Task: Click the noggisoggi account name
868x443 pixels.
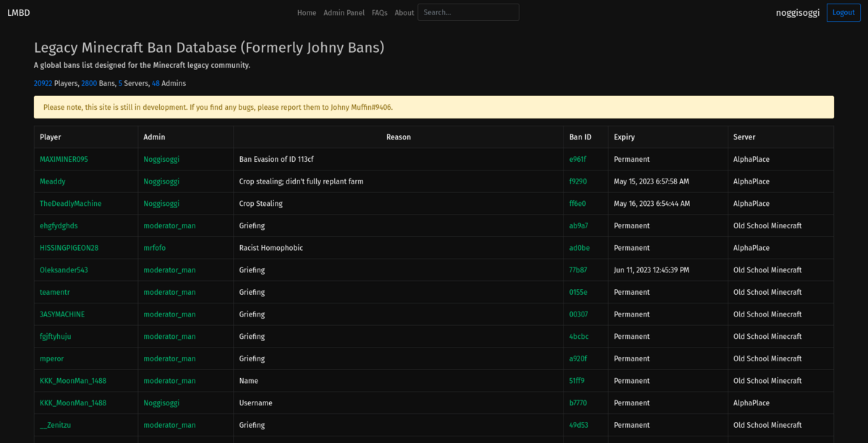Action: click(797, 12)
